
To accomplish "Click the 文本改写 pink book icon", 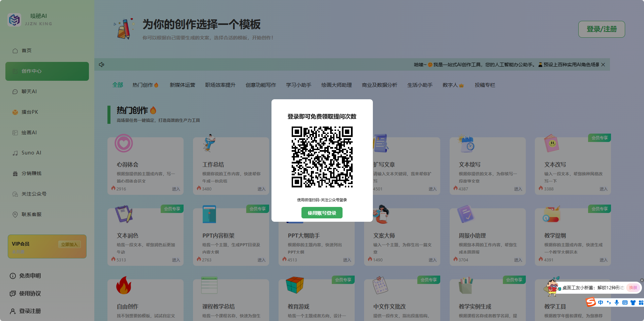I will (x=551, y=143).
